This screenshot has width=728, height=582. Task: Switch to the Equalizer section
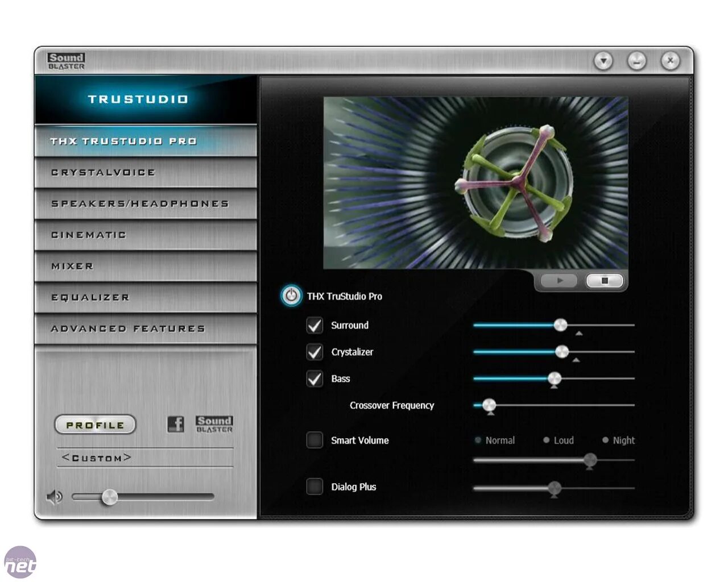[146, 297]
